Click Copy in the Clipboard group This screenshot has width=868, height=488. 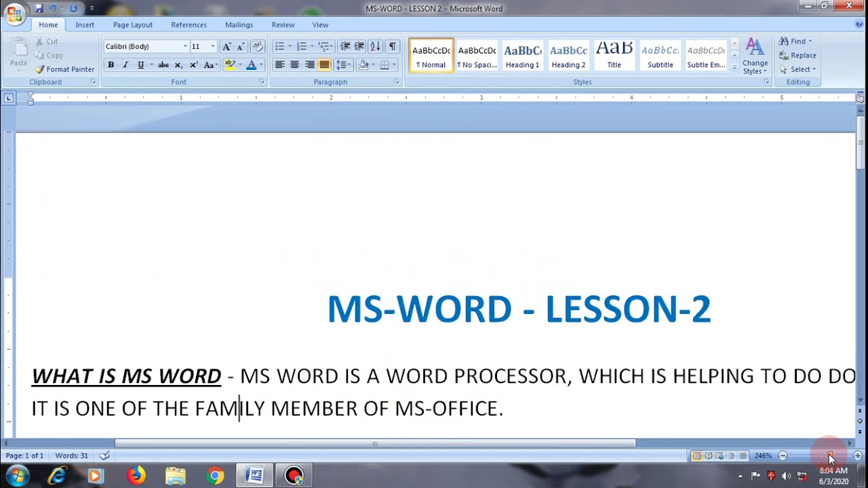click(x=49, y=56)
